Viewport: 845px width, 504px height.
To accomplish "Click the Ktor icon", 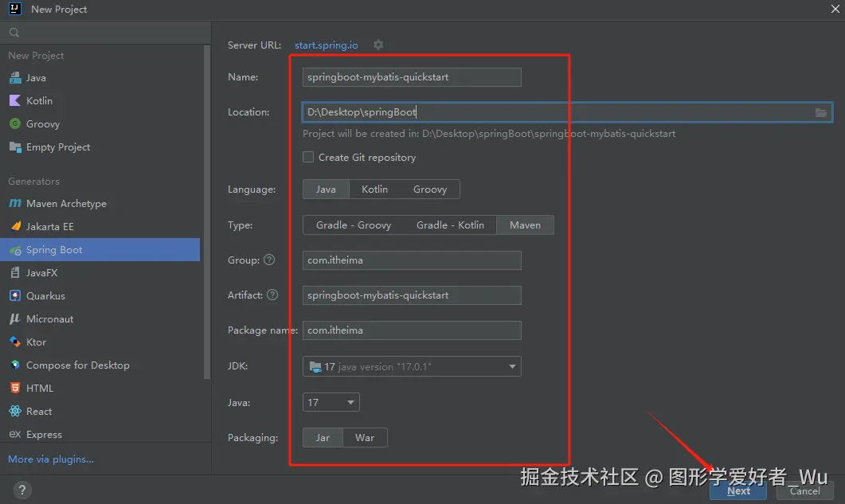I will click(x=15, y=342).
